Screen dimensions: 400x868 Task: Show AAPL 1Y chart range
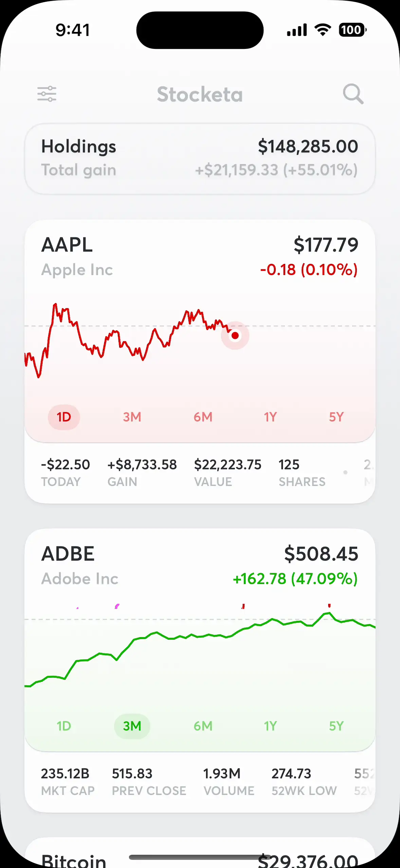click(270, 417)
